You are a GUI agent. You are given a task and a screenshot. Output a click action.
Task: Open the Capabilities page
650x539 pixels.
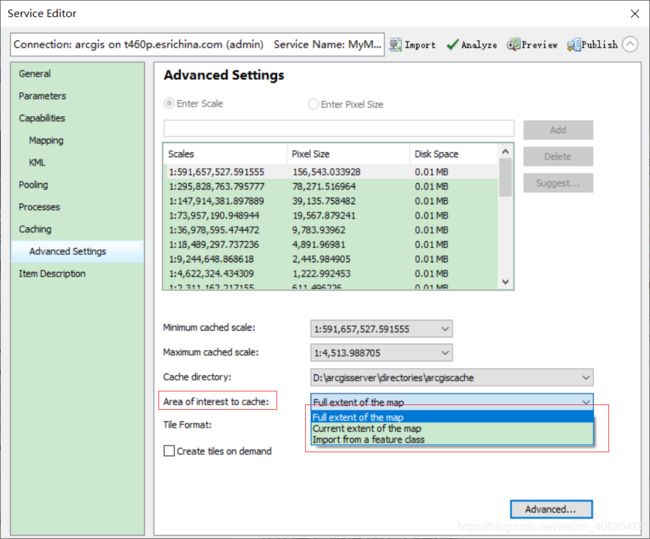tap(42, 118)
